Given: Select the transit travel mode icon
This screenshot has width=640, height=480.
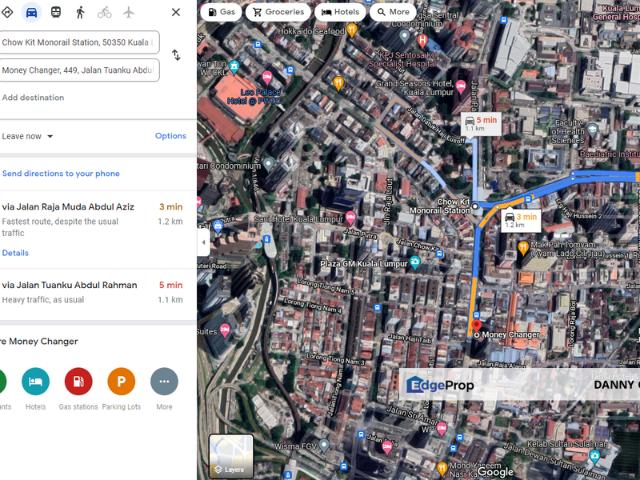Looking at the screenshot, I should (x=56, y=12).
